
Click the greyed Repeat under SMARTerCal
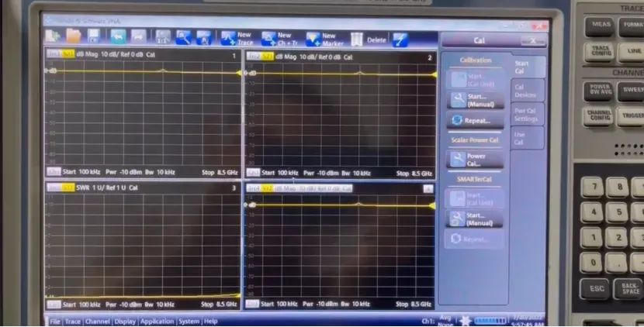[474, 239]
